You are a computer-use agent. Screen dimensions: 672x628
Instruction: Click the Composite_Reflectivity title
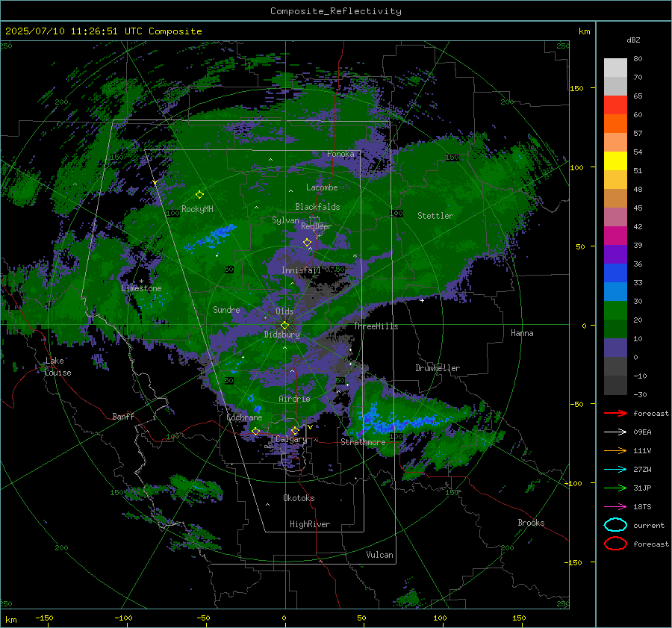tap(336, 11)
